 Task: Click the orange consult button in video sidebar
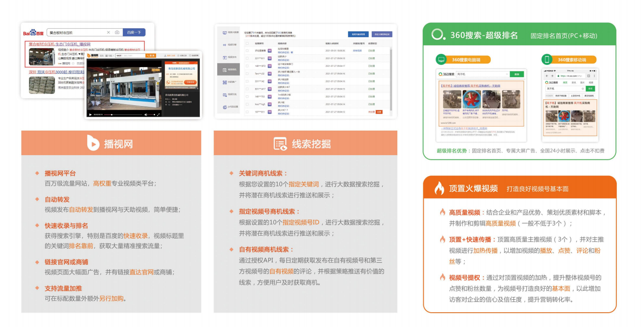tap(190, 82)
